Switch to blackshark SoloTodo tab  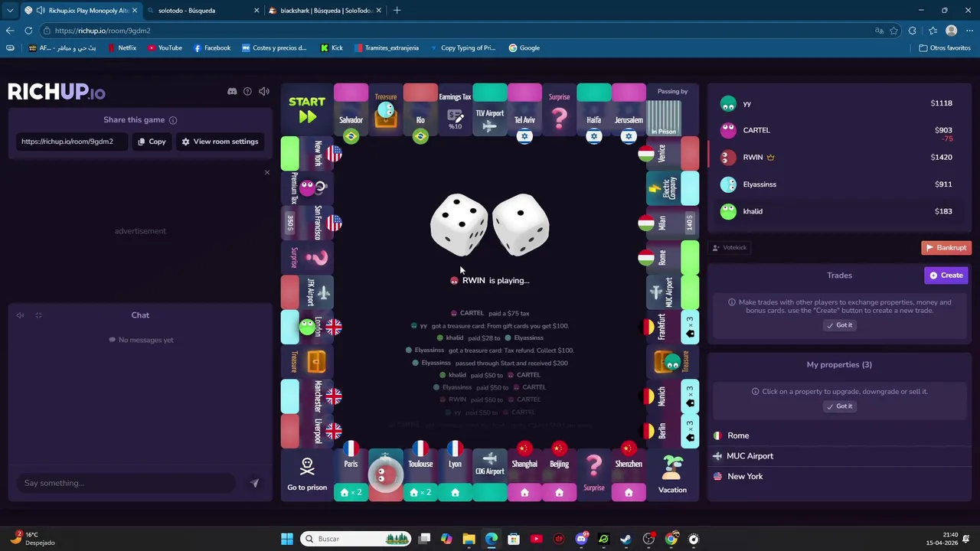(x=325, y=11)
